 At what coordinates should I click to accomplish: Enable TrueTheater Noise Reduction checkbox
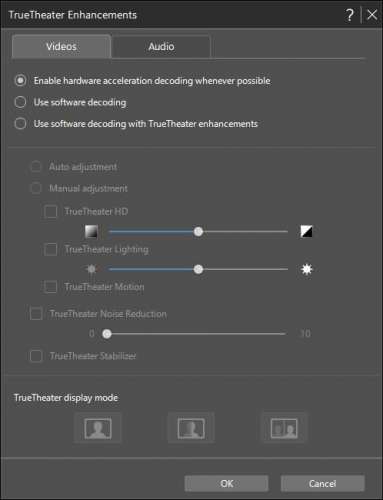tap(36, 314)
